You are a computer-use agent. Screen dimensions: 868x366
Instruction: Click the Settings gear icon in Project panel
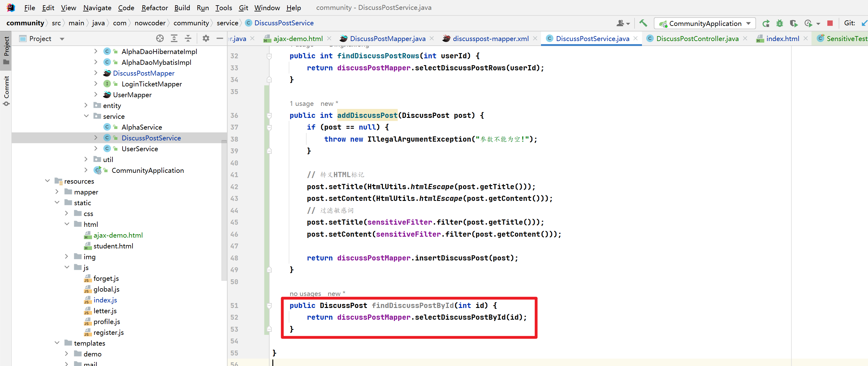click(206, 39)
